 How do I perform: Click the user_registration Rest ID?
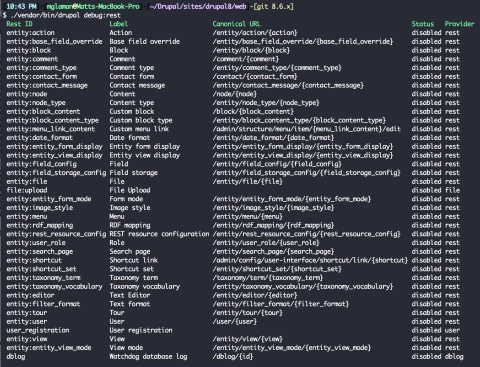tap(38, 330)
